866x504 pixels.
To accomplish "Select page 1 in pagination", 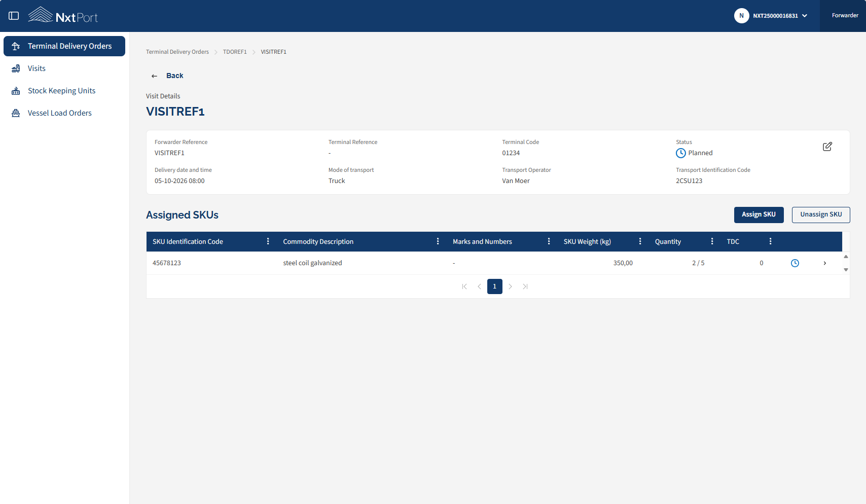I will click(x=495, y=286).
